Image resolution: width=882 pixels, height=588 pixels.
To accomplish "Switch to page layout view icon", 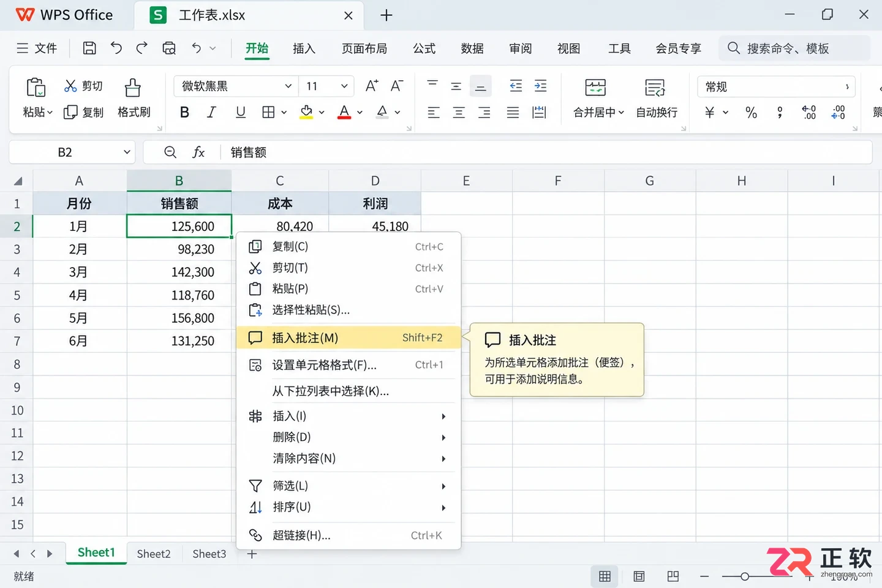I will click(x=639, y=576).
